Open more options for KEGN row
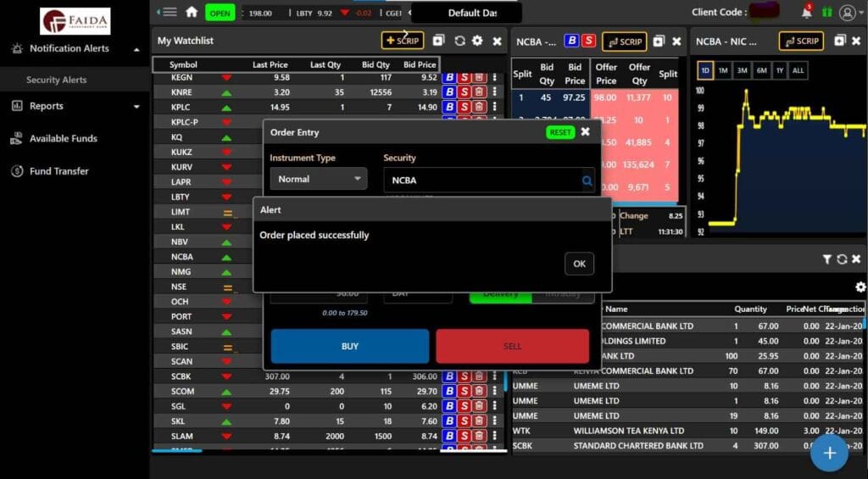 pos(494,77)
